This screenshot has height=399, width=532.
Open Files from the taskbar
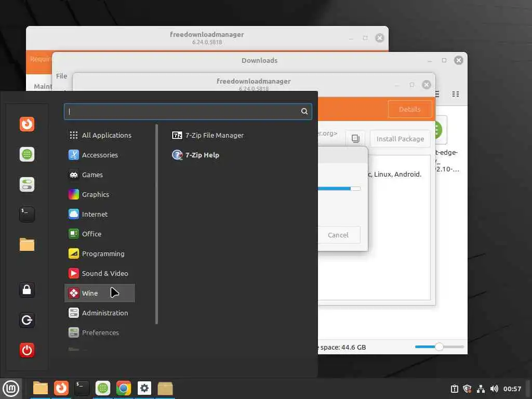point(41,388)
